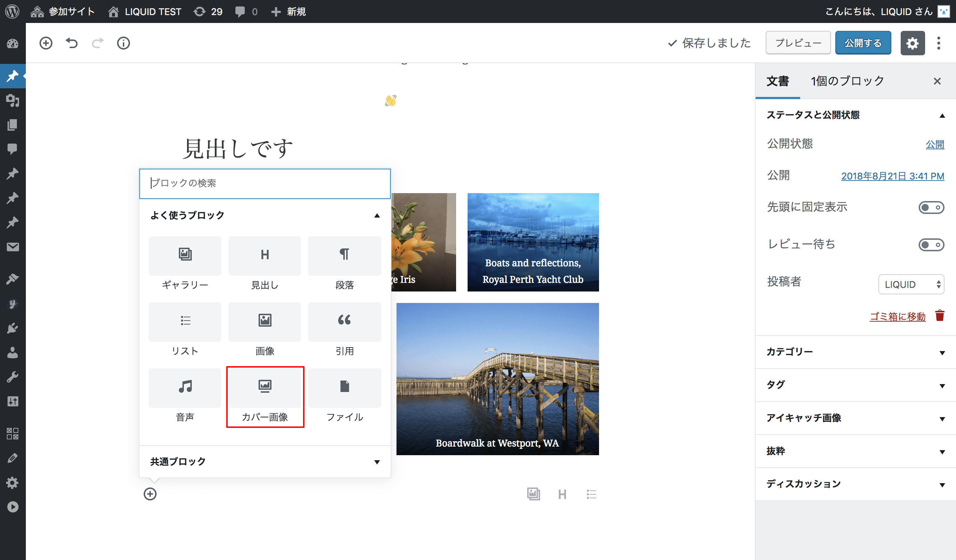Click the 公開する button
Image resolution: width=956 pixels, height=560 pixels.
pos(863,43)
